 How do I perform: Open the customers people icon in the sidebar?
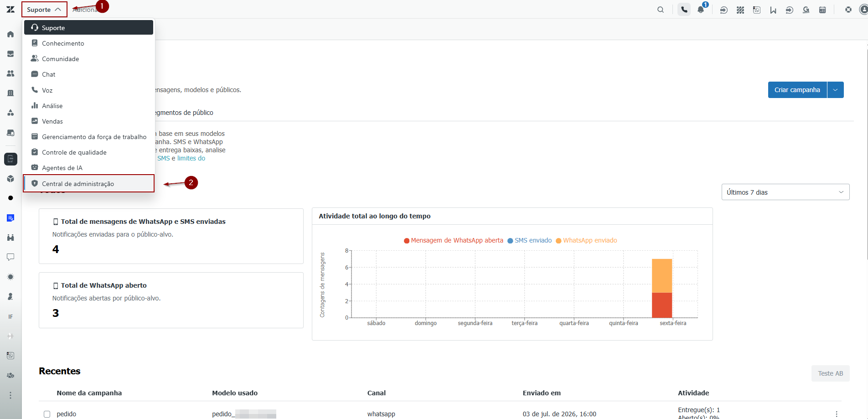pos(10,73)
